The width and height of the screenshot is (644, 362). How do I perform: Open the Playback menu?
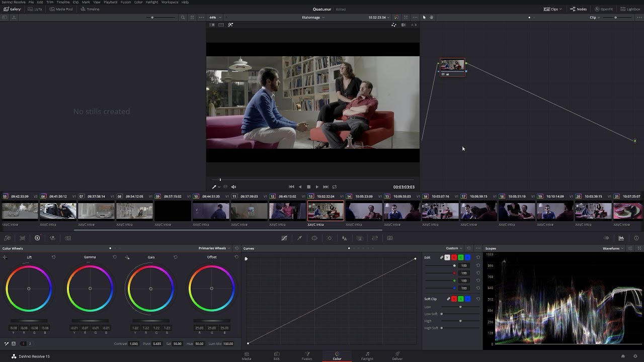coord(110,2)
